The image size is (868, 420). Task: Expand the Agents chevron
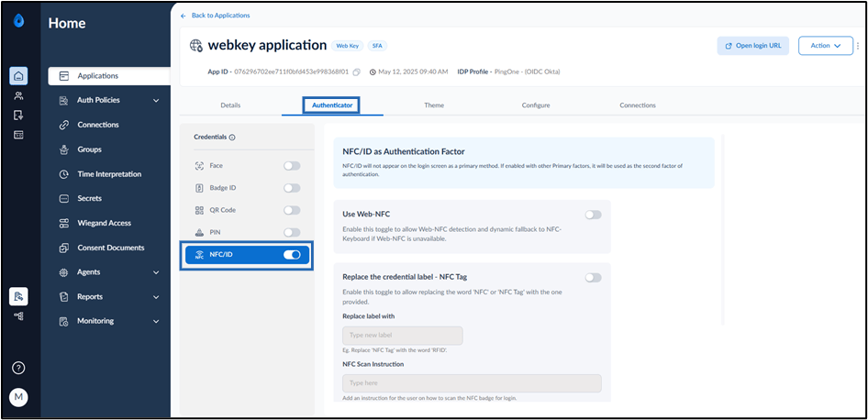pyautogui.click(x=156, y=272)
